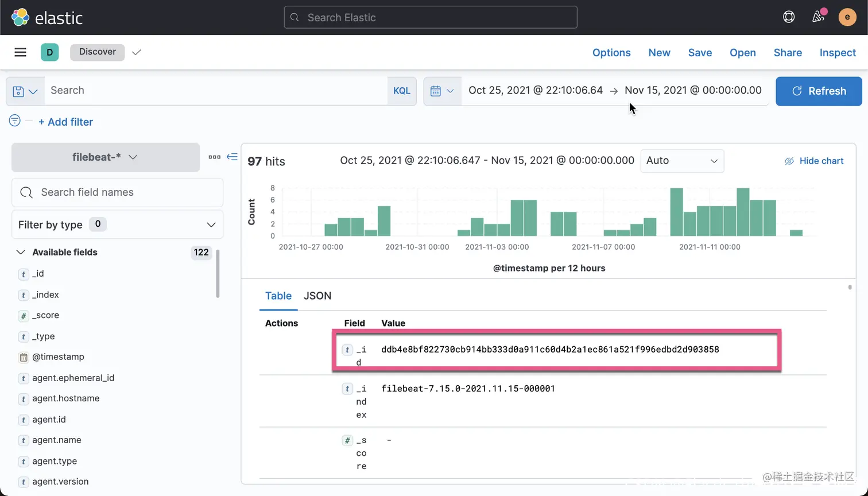Screen dimensions: 868x496
Task: Hide the histogram chart
Action: 814,161
